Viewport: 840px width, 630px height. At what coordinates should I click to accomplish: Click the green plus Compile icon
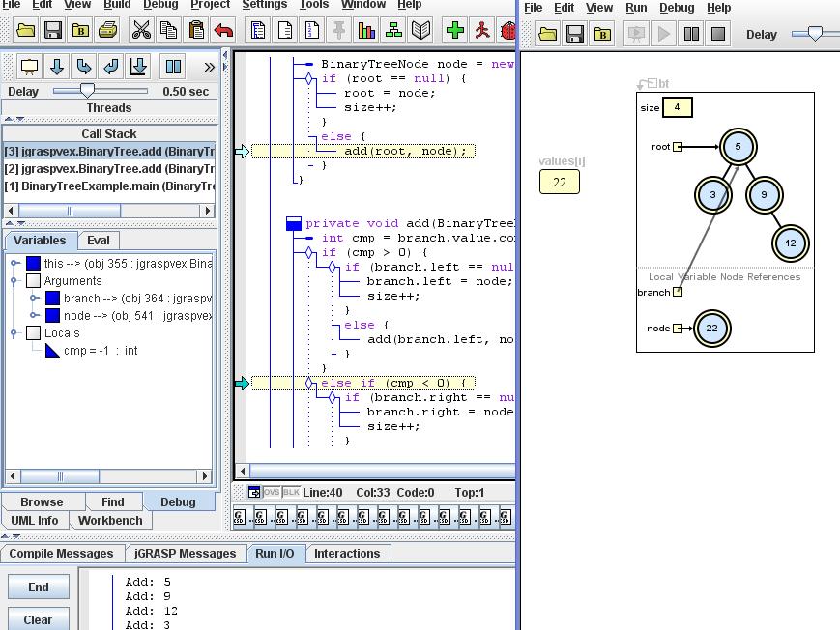(x=455, y=30)
